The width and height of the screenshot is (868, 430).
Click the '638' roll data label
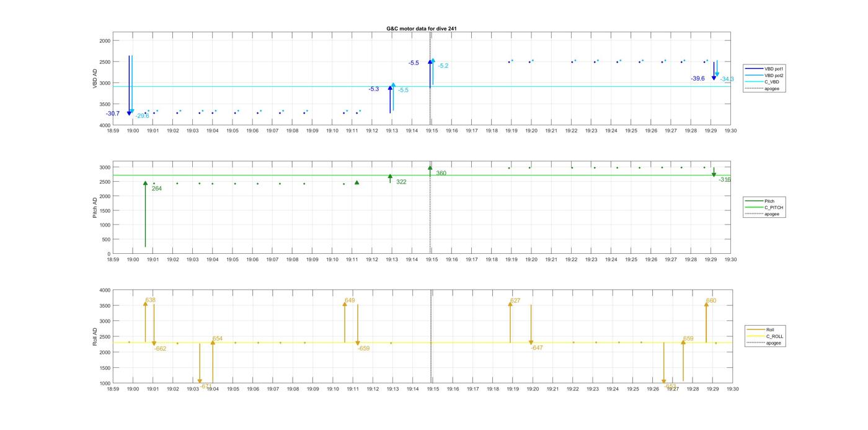coord(150,300)
